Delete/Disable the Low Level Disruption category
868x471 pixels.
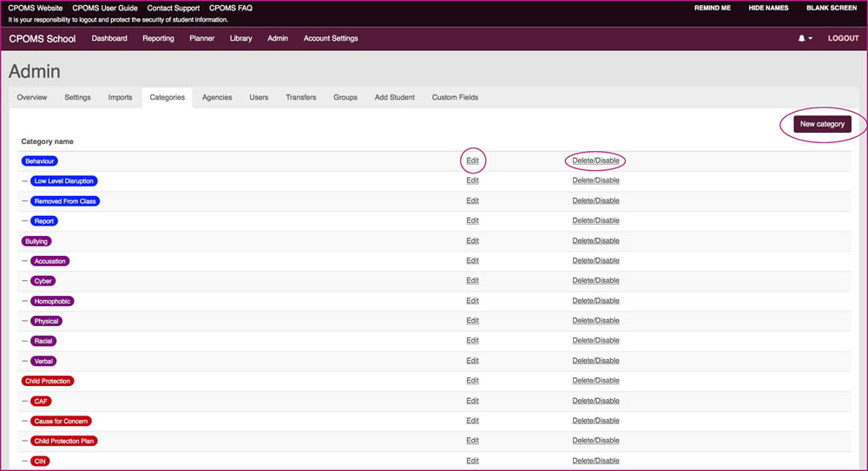595,180
